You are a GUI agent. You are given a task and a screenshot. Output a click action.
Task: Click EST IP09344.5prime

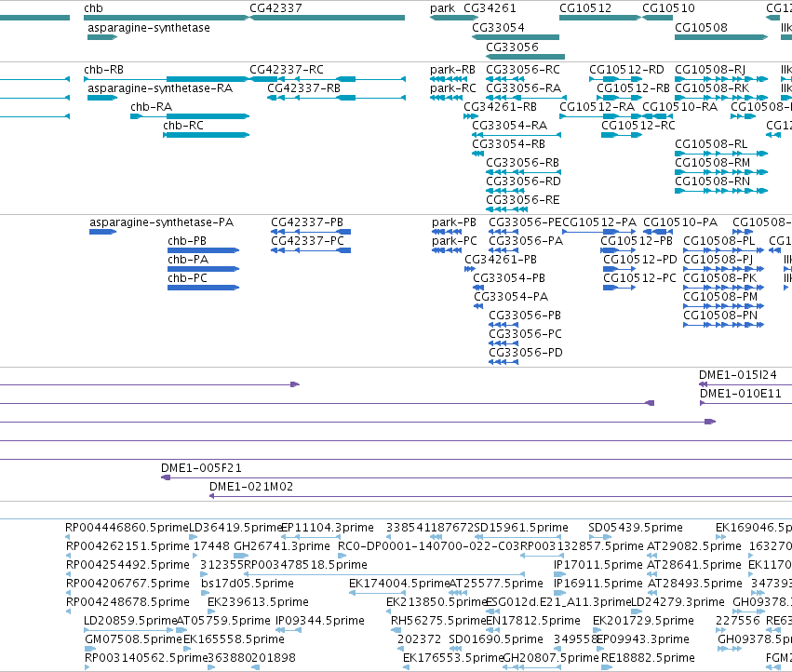pos(320,621)
